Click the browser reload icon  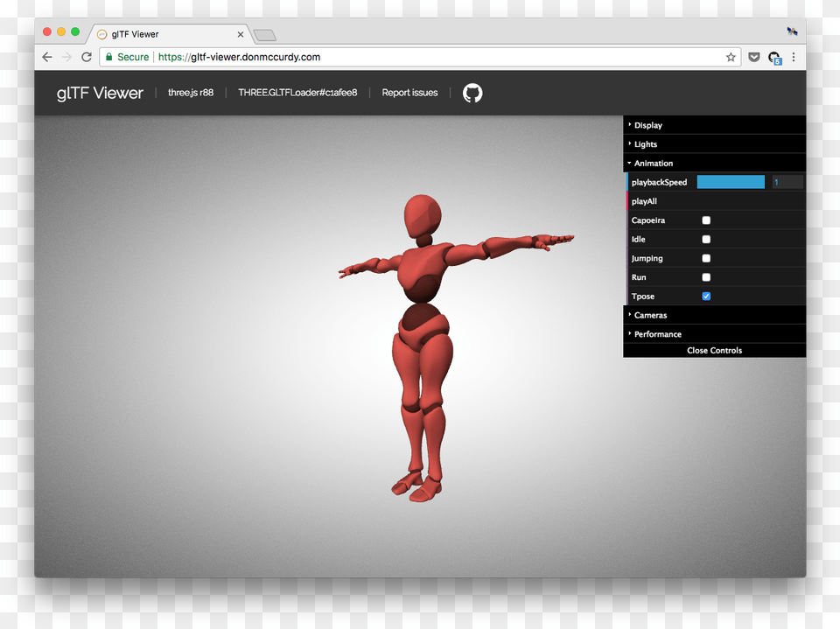(87, 57)
